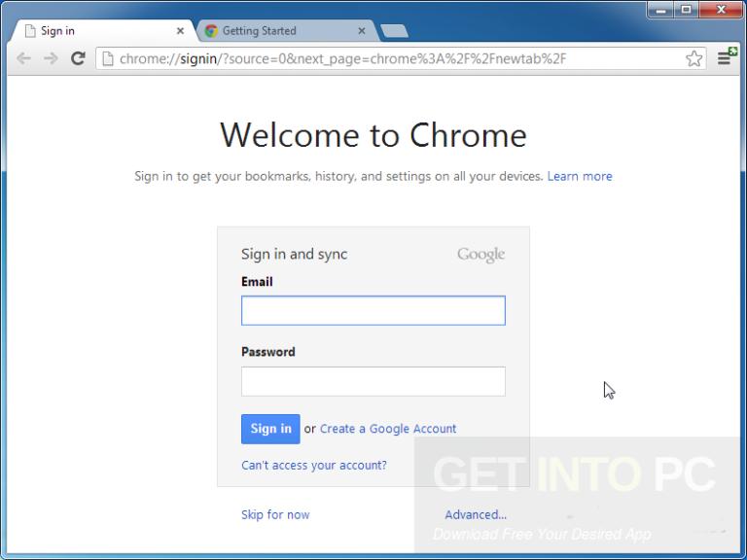Minimize the Chrome window
This screenshot has height=560, width=747.
[x=660, y=10]
